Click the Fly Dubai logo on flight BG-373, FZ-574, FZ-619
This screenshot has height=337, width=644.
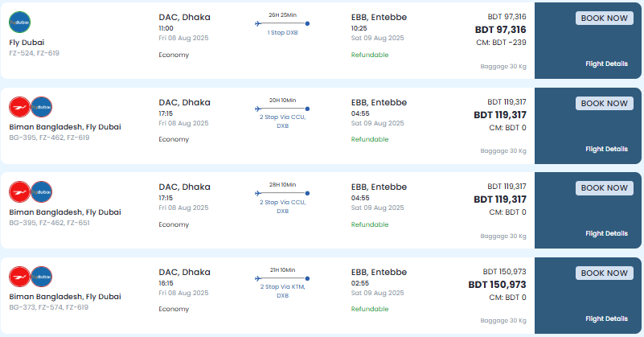[x=42, y=277]
